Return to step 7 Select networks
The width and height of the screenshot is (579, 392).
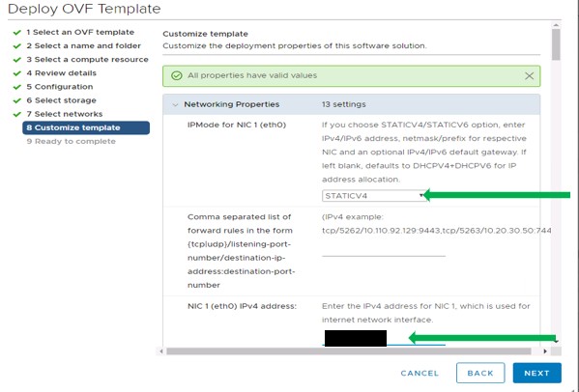coord(64,114)
